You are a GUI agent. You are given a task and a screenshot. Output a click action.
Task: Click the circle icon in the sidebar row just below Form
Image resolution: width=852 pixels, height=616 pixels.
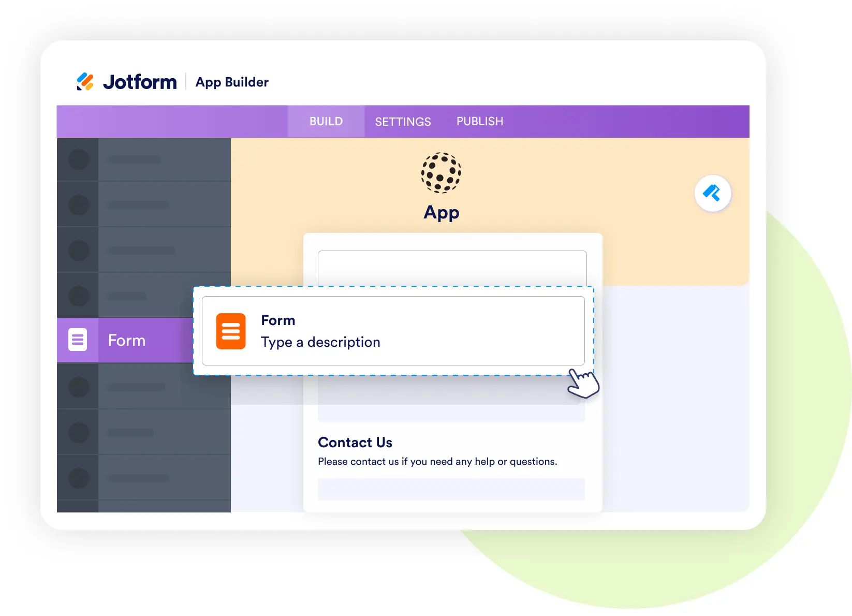[x=79, y=387]
